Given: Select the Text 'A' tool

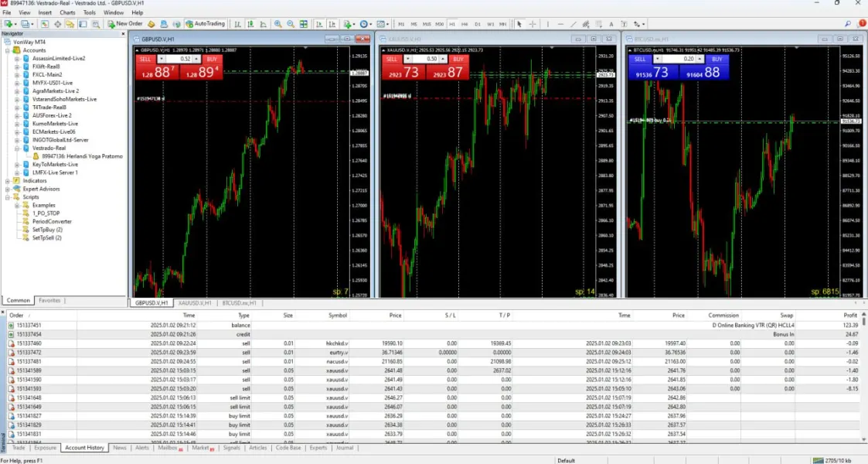Looking at the screenshot, I should [x=611, y=24].
